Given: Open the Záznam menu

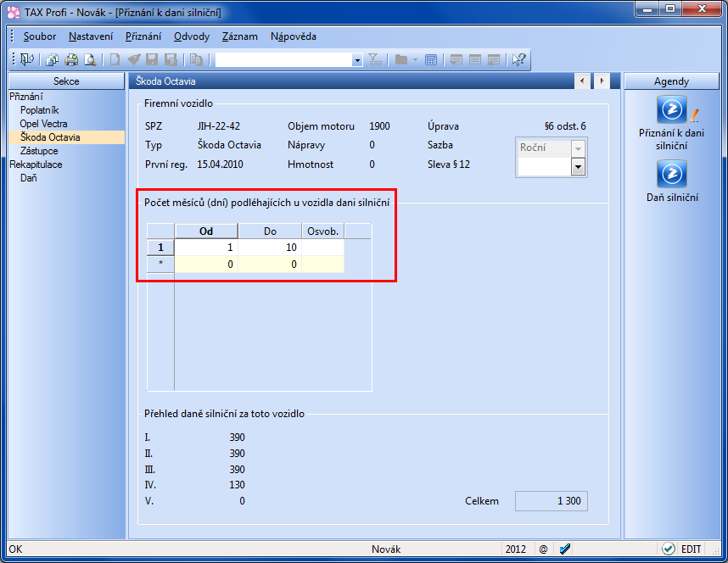Looking at the screenshot, I should tap(239, 36).
